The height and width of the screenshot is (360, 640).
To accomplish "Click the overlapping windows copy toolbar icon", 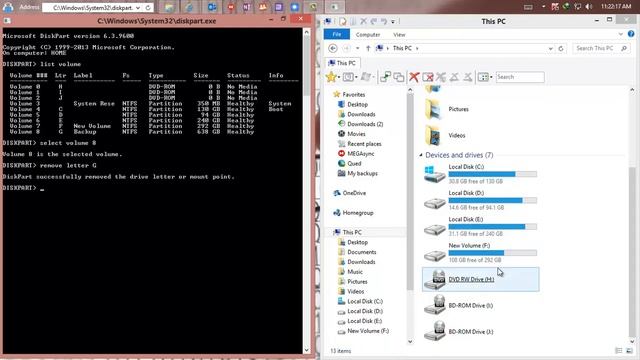I will coord(399,77).
